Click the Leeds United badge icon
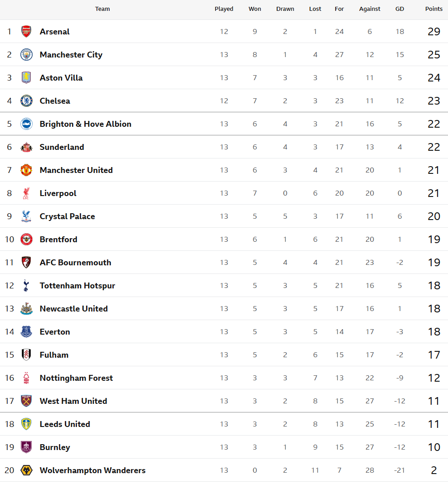Screen dimensions: 448x484 coord(26,424)
